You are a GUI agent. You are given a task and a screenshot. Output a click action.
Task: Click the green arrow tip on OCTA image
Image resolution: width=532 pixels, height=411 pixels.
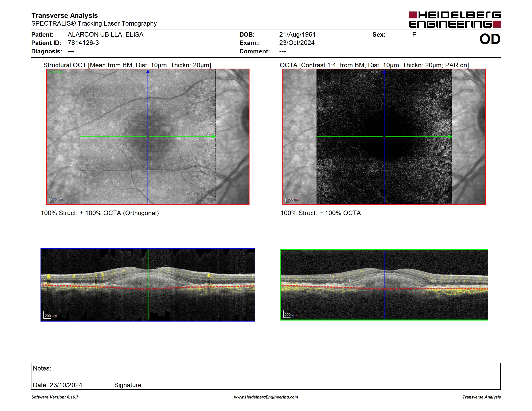tap(450, 136)
